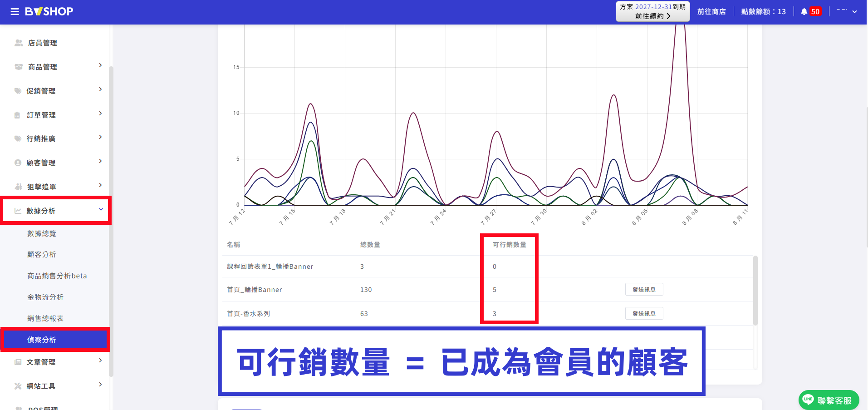This screenshot has width=868, height=410.
Task: Click 首頁_輪播Banner row name
Action: point(255,290)
